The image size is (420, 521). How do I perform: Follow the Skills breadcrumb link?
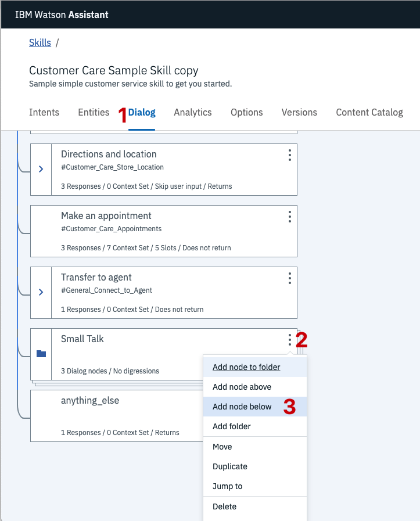coord(40,42)
